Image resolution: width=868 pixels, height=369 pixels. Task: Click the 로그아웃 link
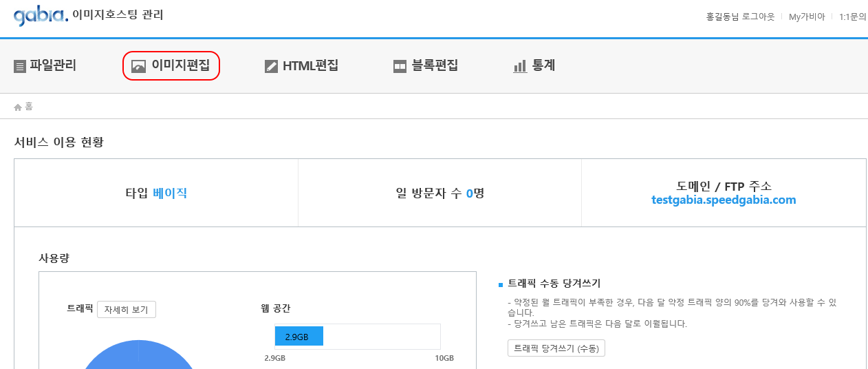pos(757,17)
